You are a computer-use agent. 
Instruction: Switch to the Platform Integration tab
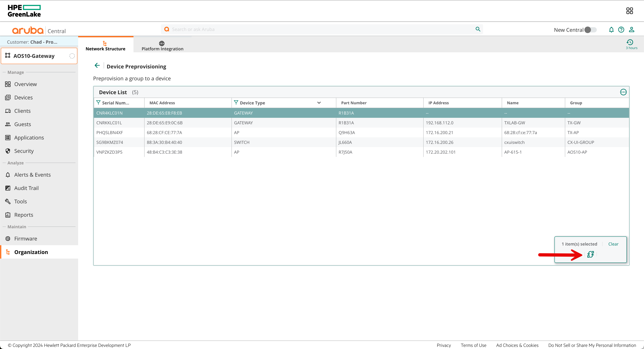(x=162, y=45)
